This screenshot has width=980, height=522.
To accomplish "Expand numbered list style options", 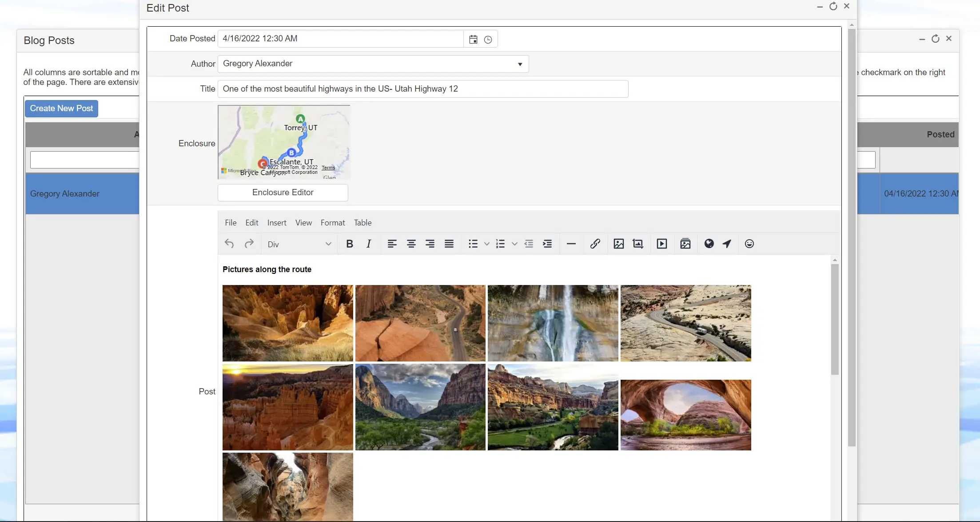I will tap(514, 244).
